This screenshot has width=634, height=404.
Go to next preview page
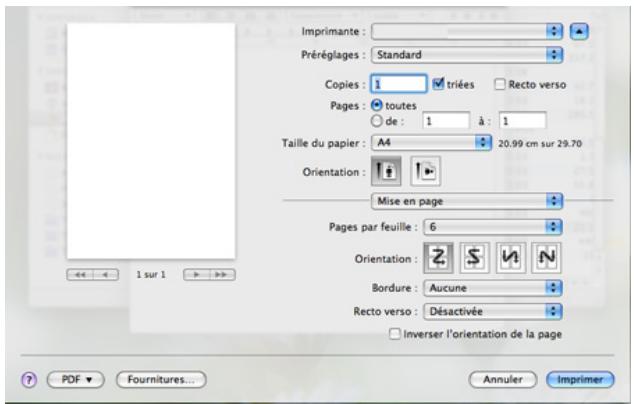[x=196, y=275]
